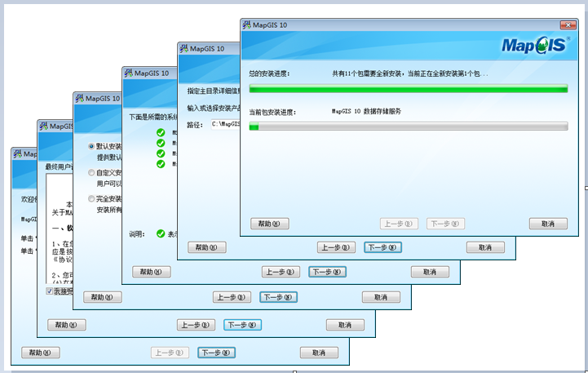The height and width of the screenshot is (373, 588).
Task: Toggle the license acceptance checkbox
Action: point(50,291)
